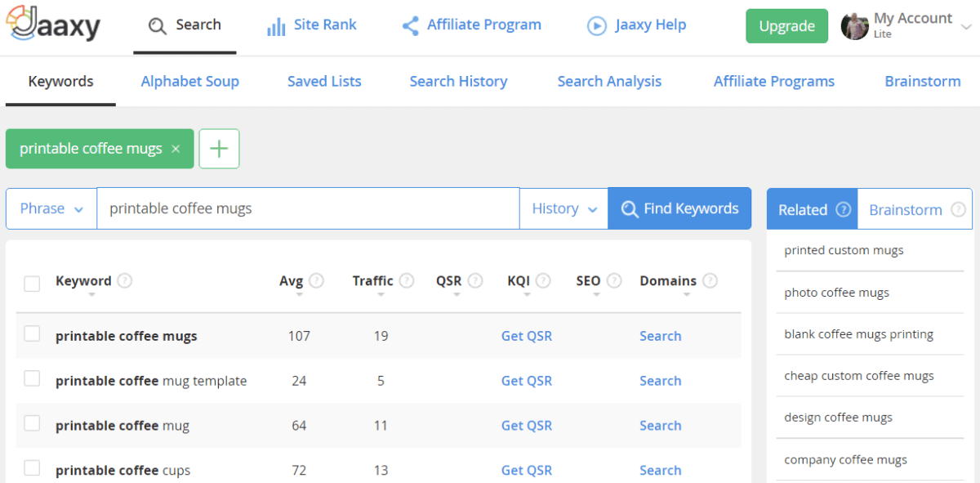
Task: Select related keyword blank coffee mugs printing
Action: 858,334
